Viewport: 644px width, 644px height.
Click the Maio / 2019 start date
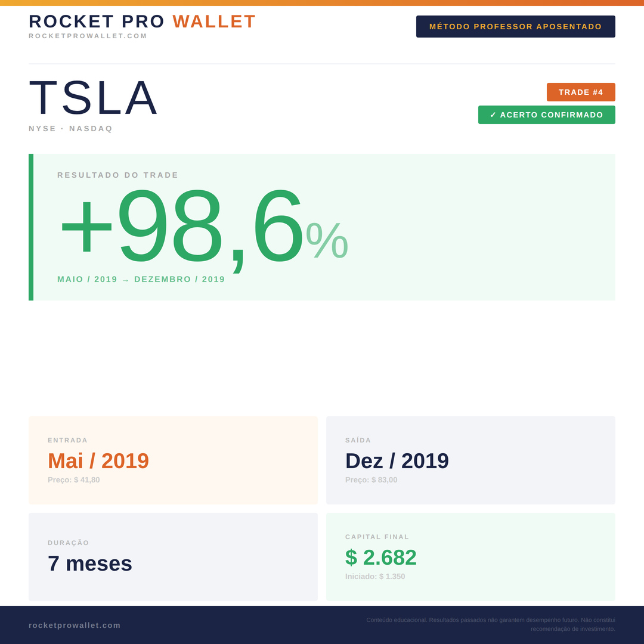[x=87, y=279]
